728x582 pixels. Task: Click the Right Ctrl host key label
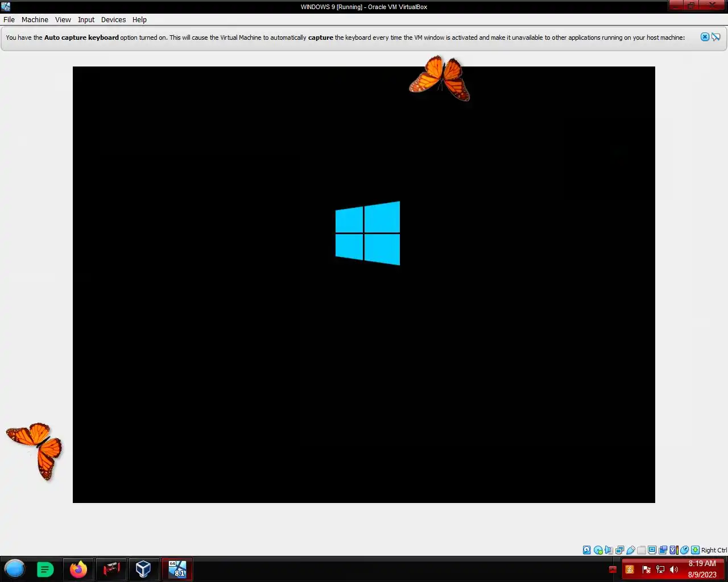tap(714, 550)
